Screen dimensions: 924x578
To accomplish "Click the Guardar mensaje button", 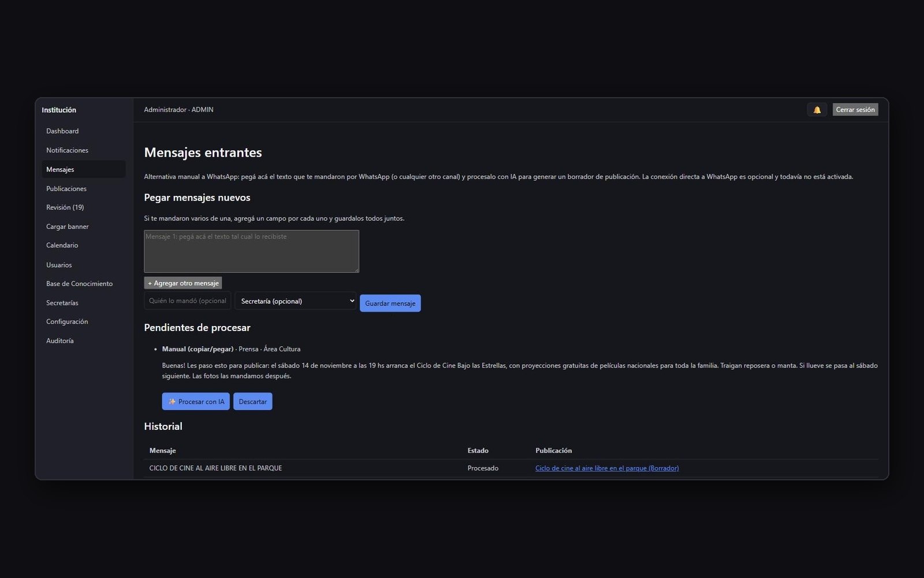I will coord(390,303).
